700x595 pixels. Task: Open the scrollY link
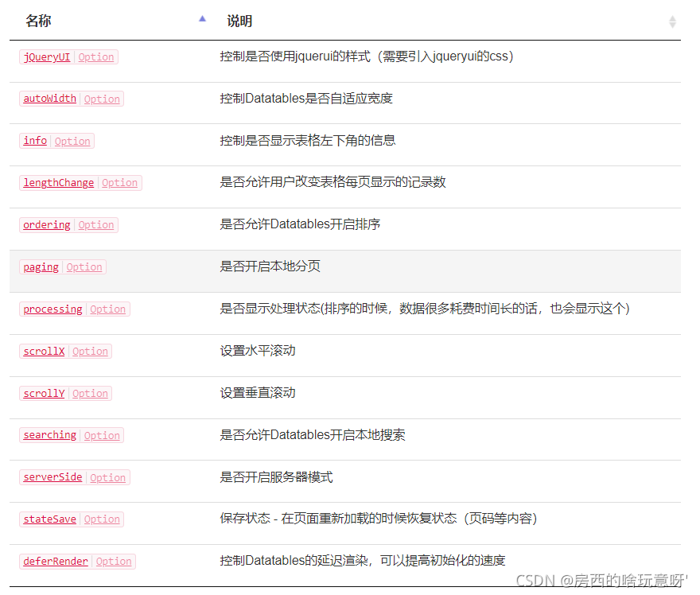tap(44, 393)
